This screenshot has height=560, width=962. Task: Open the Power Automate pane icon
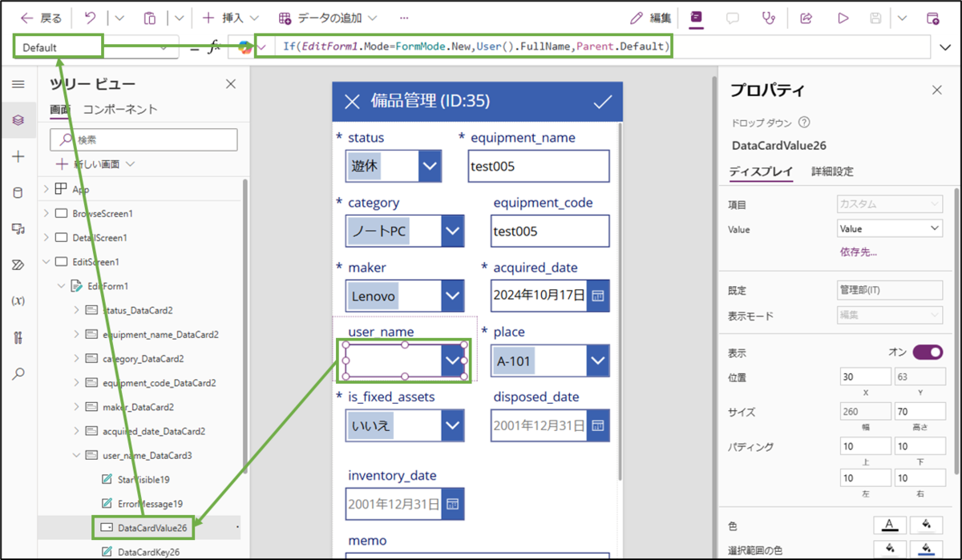coord(18,264)
